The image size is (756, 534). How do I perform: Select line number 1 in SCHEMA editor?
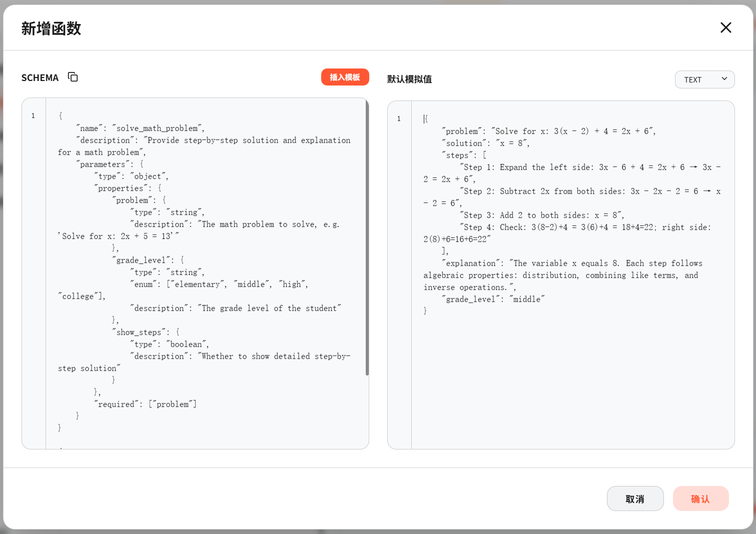(34, 116)
